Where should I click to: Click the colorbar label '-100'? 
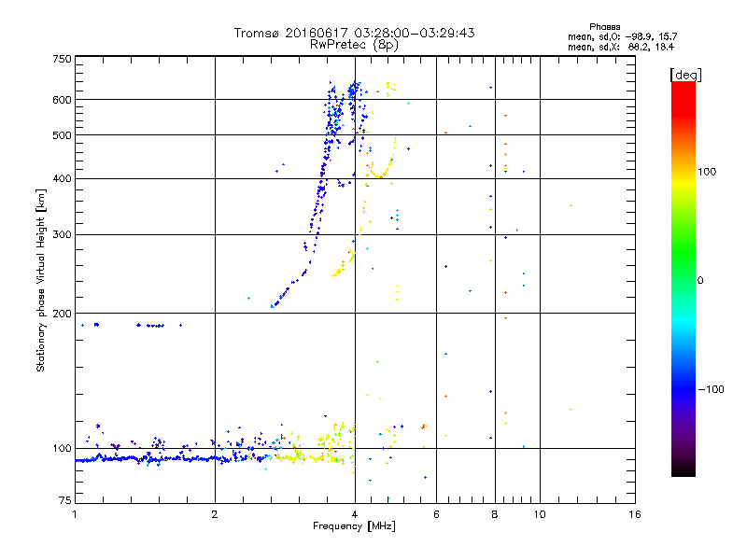tap(712, 389)
